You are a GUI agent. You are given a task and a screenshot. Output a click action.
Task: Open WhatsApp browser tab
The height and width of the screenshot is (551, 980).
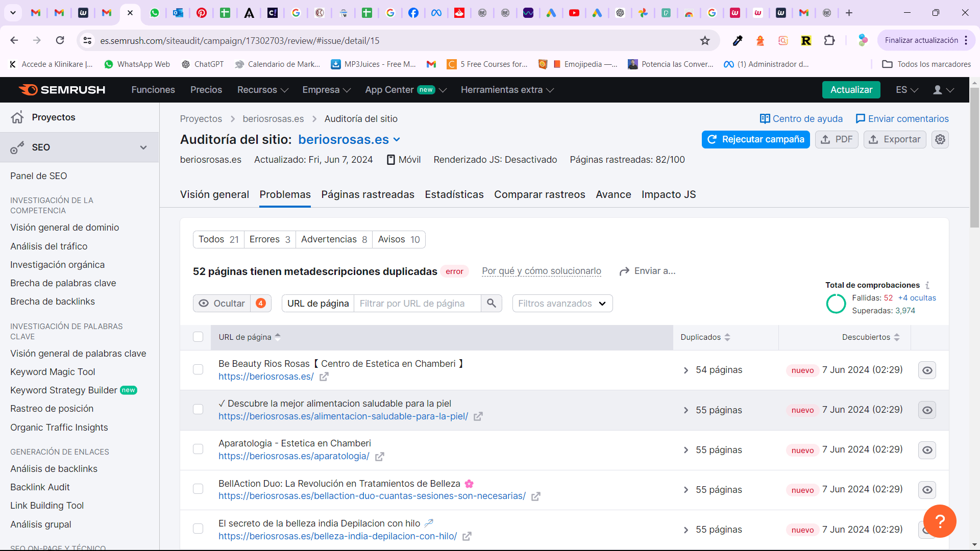pyautogui.click(x=154, y=13)
